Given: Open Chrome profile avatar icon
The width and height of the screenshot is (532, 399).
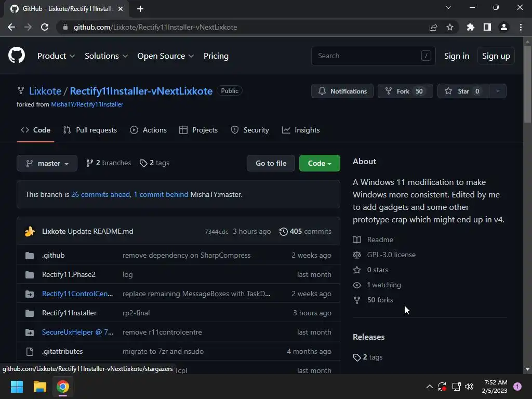Looking at the screenshot, I should point(503,27).
